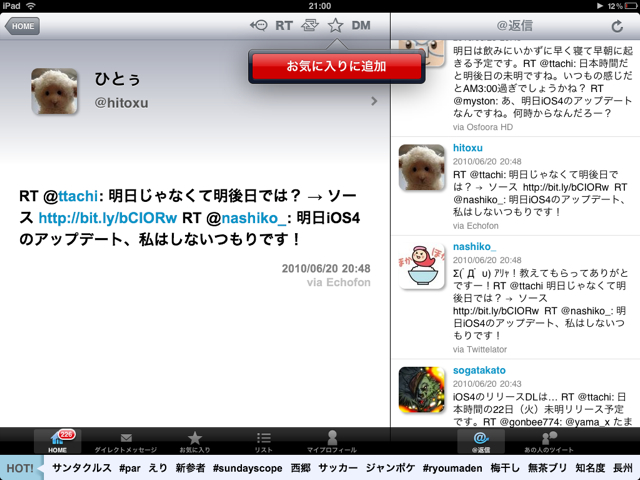640x480 pixels.
Task: Tap the #sundayscope trending topic
Action: click(x=247, y=468)
